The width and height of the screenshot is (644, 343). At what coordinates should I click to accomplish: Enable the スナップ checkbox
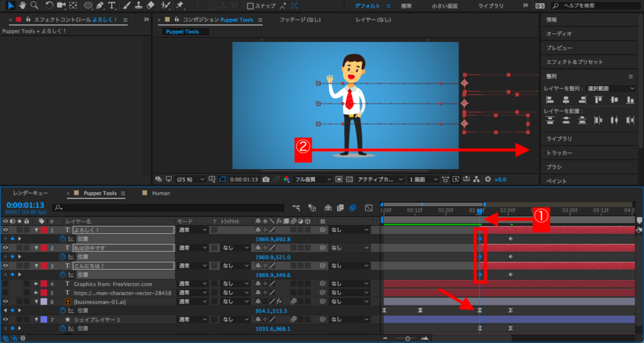[x=250, y=6]
